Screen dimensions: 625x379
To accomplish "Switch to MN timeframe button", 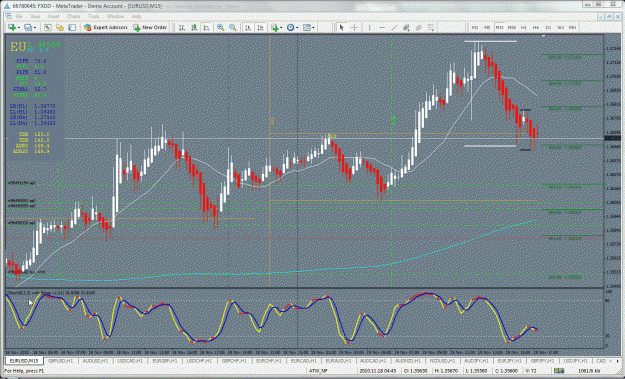I will [x=573, y=27].
